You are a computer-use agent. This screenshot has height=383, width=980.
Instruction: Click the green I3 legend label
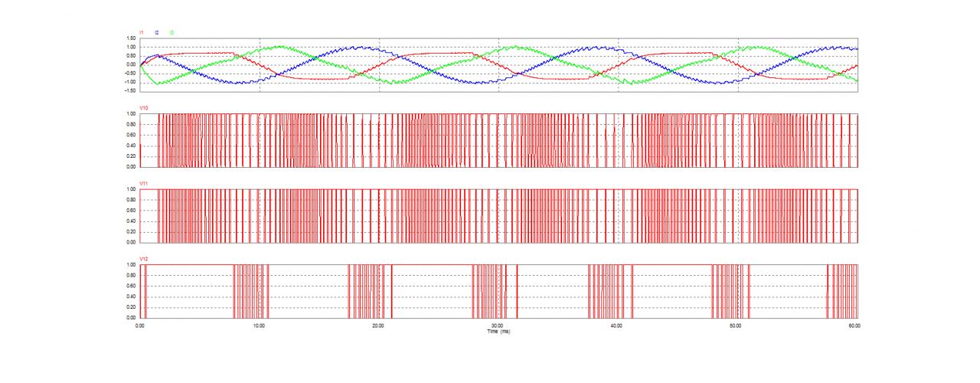[171, 33]
